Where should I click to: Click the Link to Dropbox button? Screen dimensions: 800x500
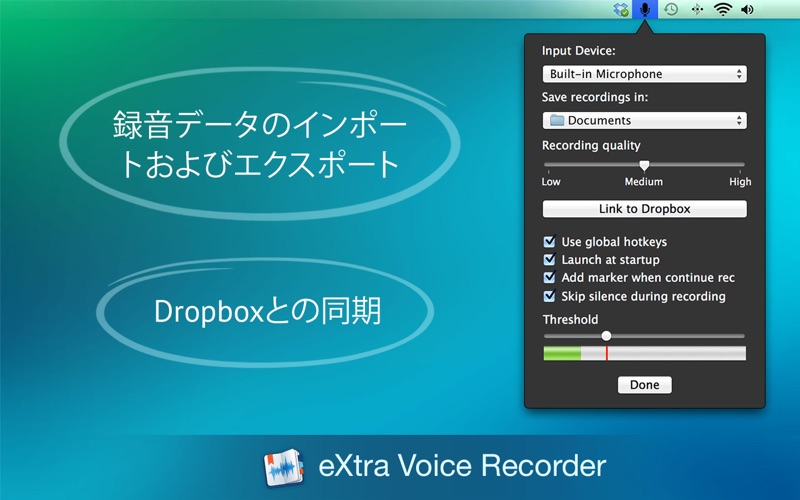click(644, 209)
